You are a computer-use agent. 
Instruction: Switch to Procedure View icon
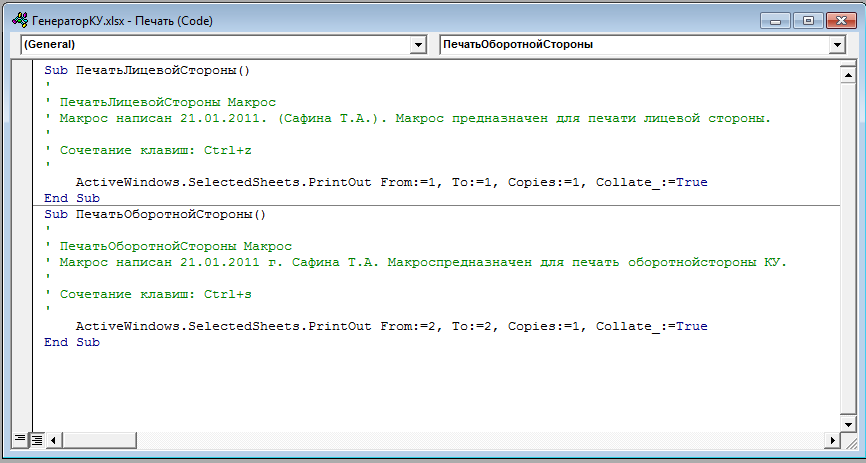click(x=20, y=440)
